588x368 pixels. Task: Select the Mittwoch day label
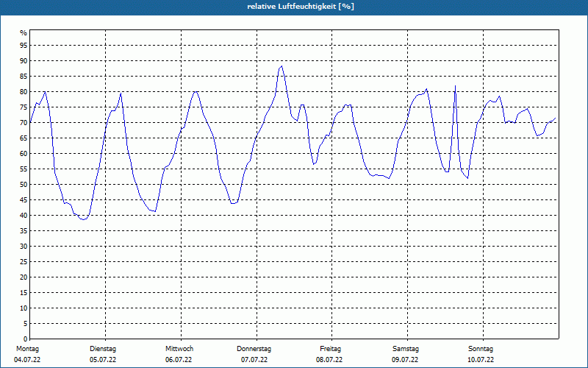179,349
